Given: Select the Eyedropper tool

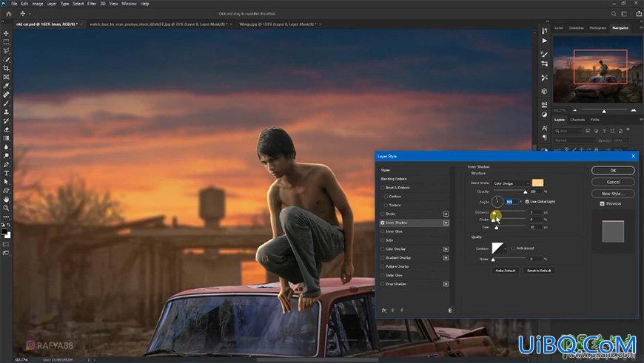Looking at the screenshot, I should 6,86.
